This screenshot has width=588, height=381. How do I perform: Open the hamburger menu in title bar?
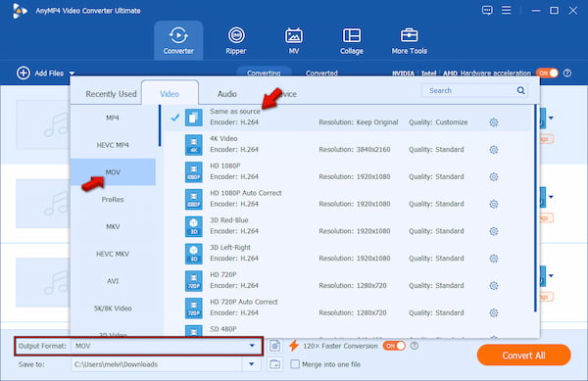point(507,10)
